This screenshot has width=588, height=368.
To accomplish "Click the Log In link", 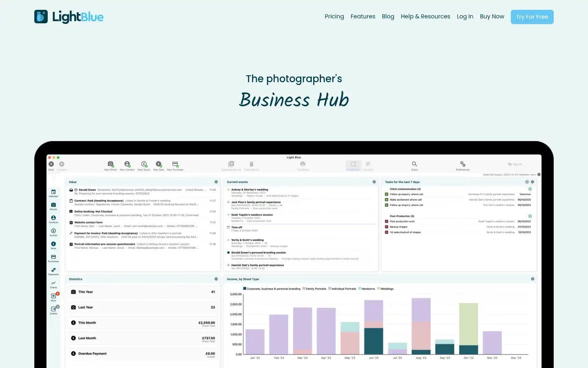I will pyautogui.click(x=465, y=16).
